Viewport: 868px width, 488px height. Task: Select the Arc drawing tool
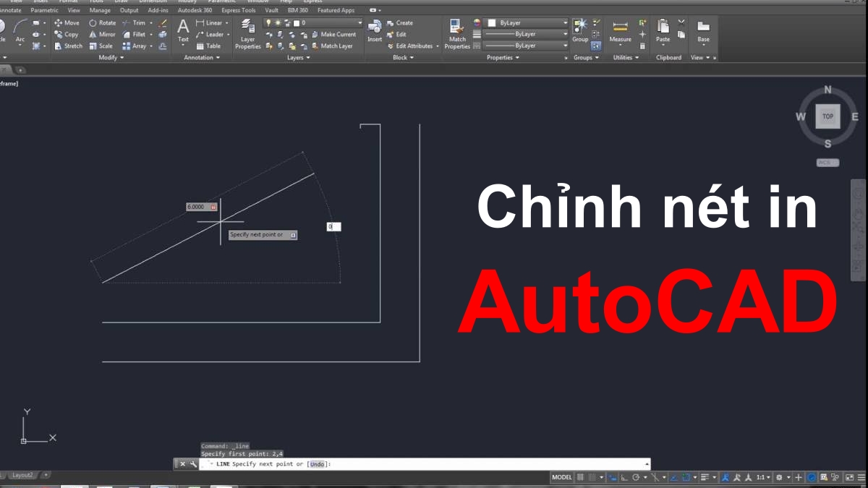click(x=20, y=30)
